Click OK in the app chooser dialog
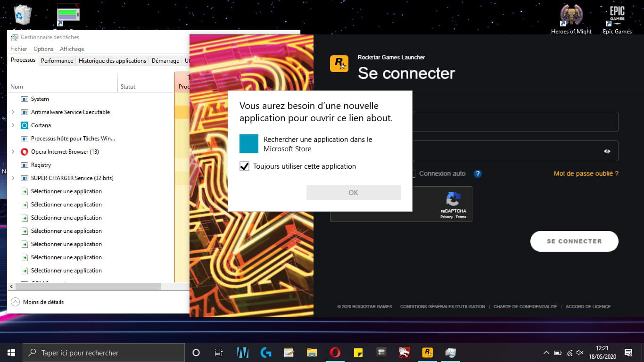This screenshot has width=644, height=362. pos(354,192)
